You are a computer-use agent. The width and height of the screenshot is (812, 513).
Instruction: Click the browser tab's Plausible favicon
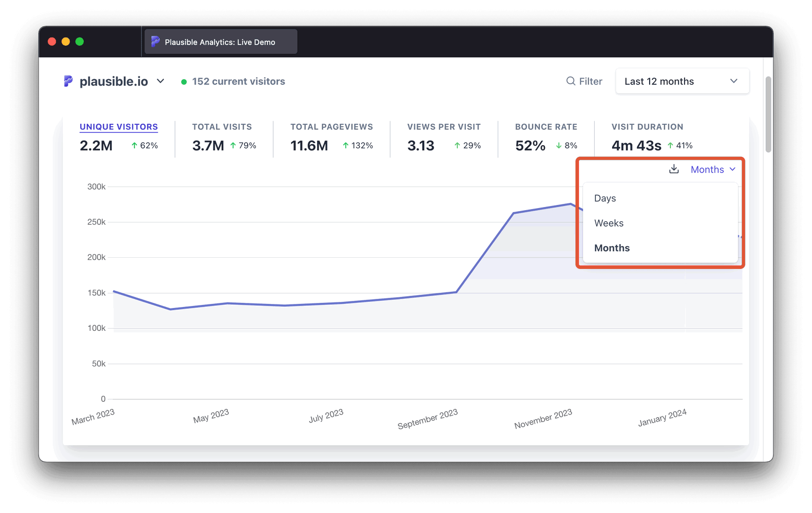[155, 42]
